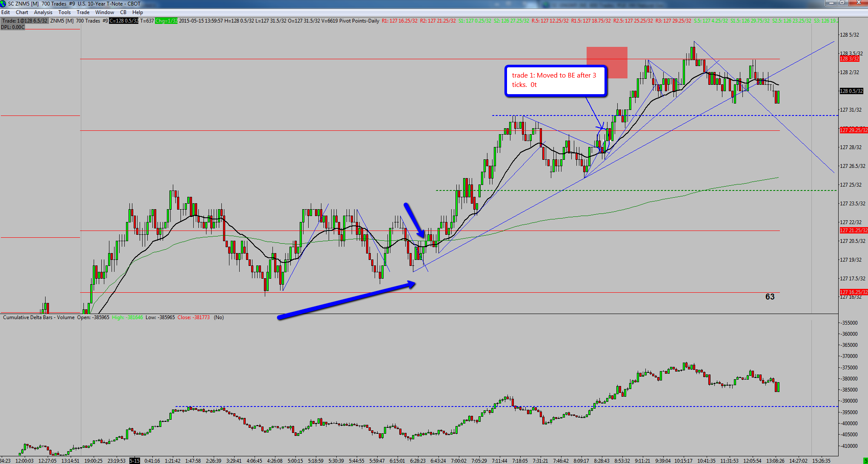Click the red '127 29.25/32' price axis label
This screenshot has width=868, height=464.
(x=853, y=130)
